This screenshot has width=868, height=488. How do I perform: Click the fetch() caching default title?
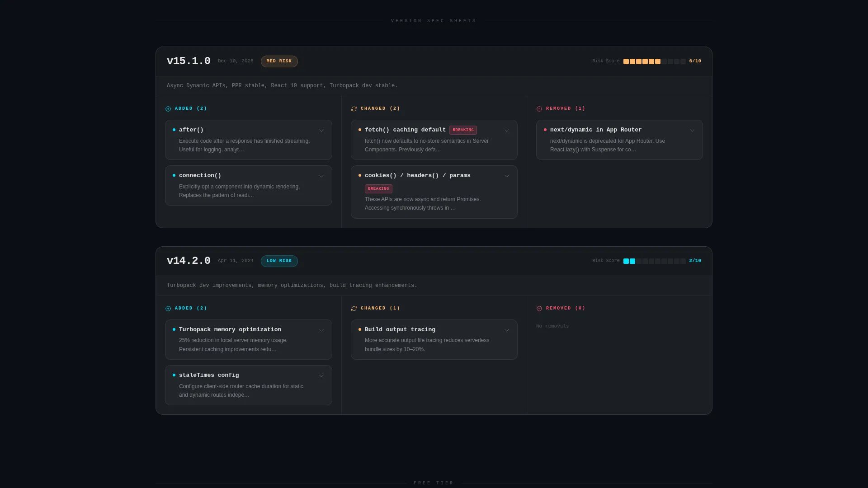[x=405, y=130]
